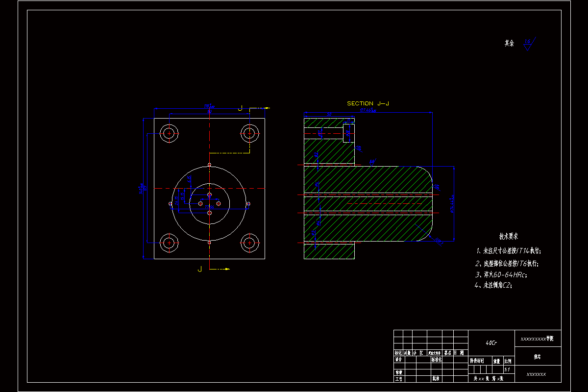
Task: Select the "SECTION J-J" label
Action: [368, 103]
